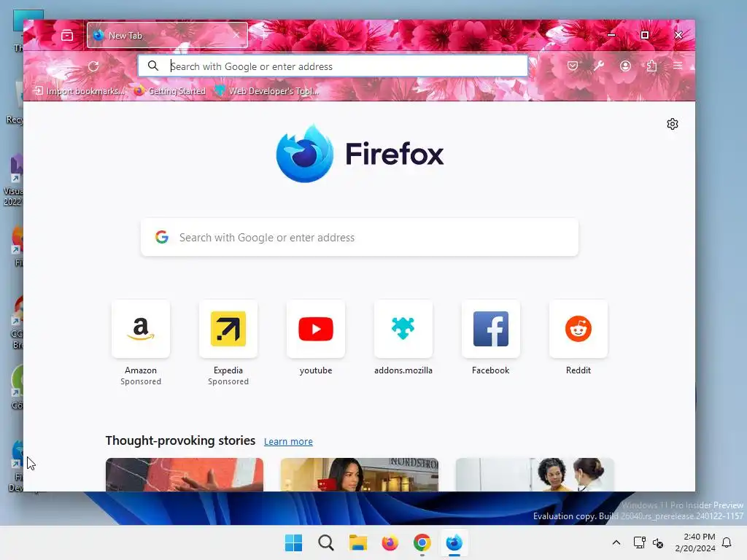
Task: Switch to Google Chrome in taskbar
Action: coord(422,542)
